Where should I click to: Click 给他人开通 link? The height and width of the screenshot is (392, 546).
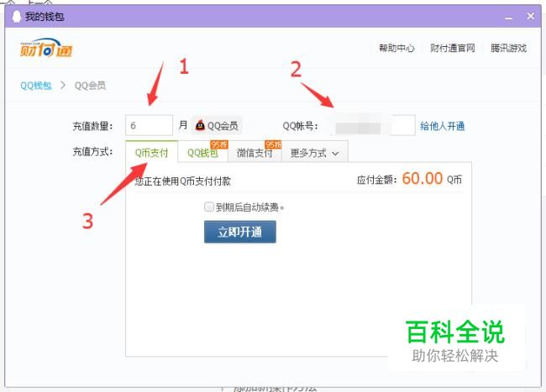(x=442, y=126)
